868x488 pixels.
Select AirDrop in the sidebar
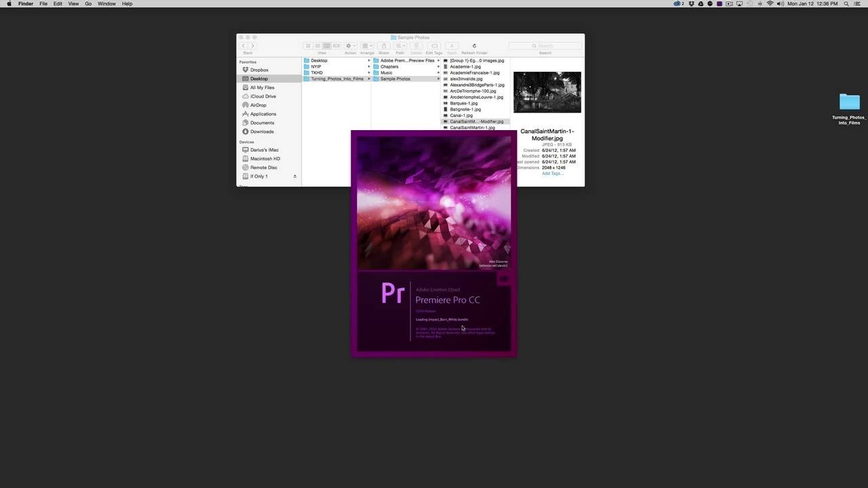pyautogui.click(x=269, y=105)
